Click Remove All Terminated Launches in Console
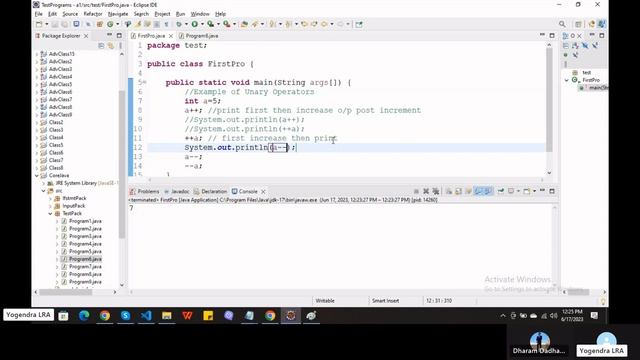 [436, 191]
